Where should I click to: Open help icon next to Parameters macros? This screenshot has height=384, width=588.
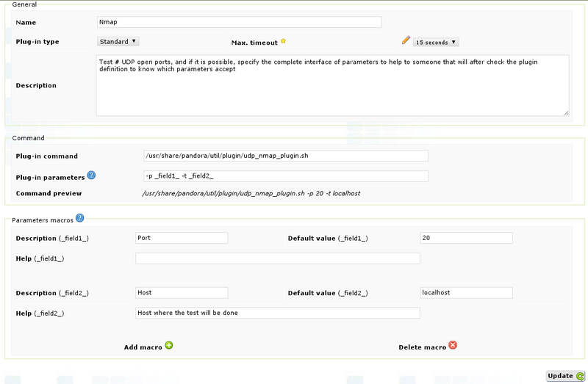79,217
